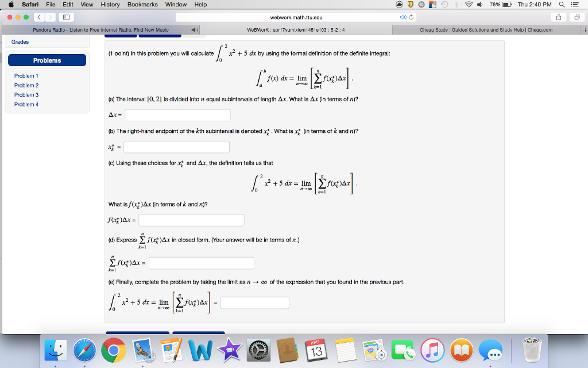Open FaceTime from the Dock
Screen dimensions: 588x368
403,350
